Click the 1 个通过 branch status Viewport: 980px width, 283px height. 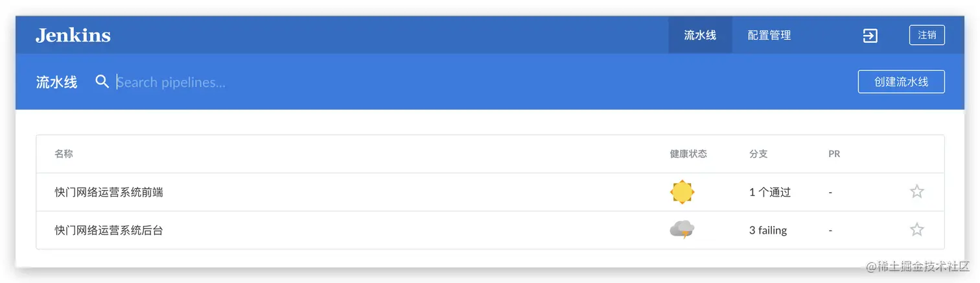pos(770,192)
